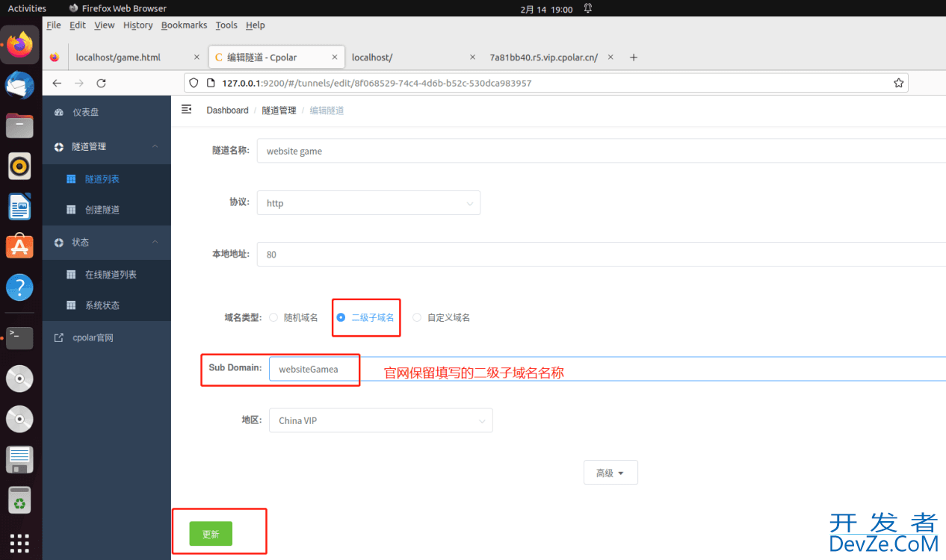946x560 pixels.
Task: Select the 随机域名 radio option
Action: tap(294, 317)
